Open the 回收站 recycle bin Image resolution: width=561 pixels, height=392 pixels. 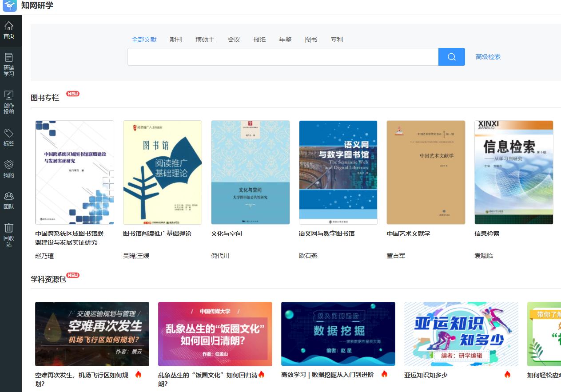[x=9, y=235]
